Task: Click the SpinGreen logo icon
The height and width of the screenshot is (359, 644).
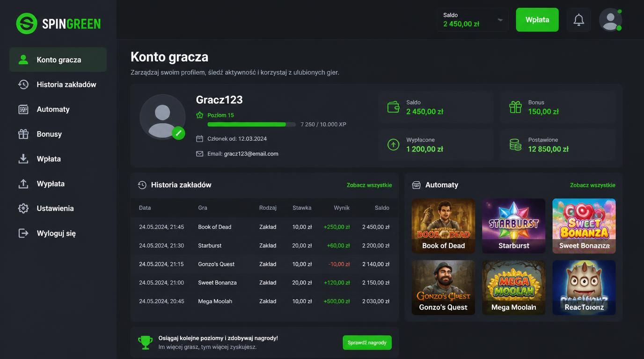Action: (x=27, y=23)
